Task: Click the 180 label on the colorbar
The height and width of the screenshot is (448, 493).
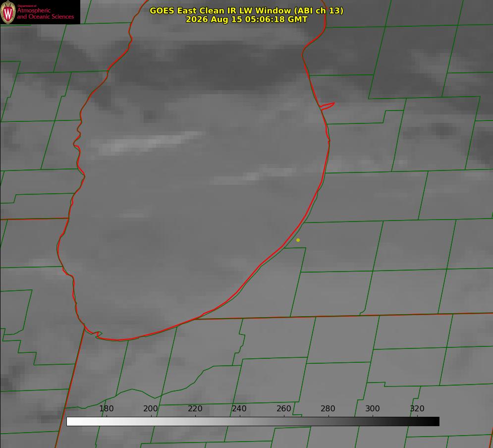Action: (x=106, y=408)
